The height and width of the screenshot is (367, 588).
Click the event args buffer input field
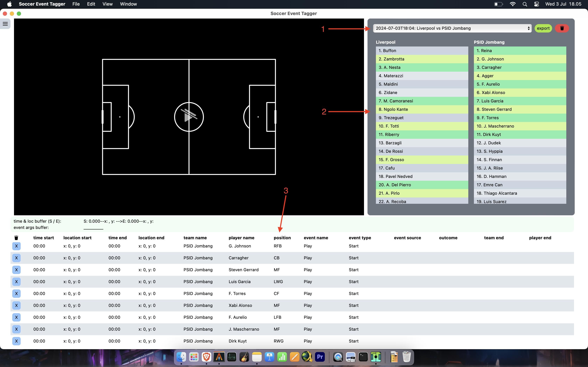click(x=93, y=227)
